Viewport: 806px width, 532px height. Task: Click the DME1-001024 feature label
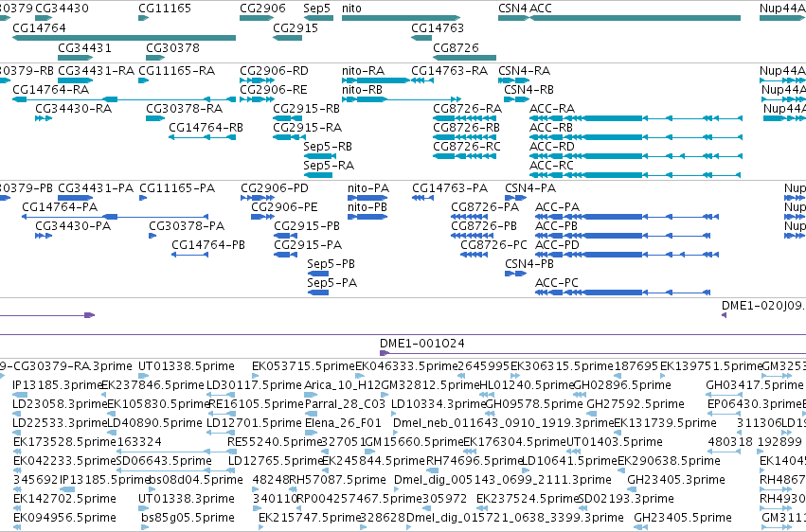click(422, 343)
